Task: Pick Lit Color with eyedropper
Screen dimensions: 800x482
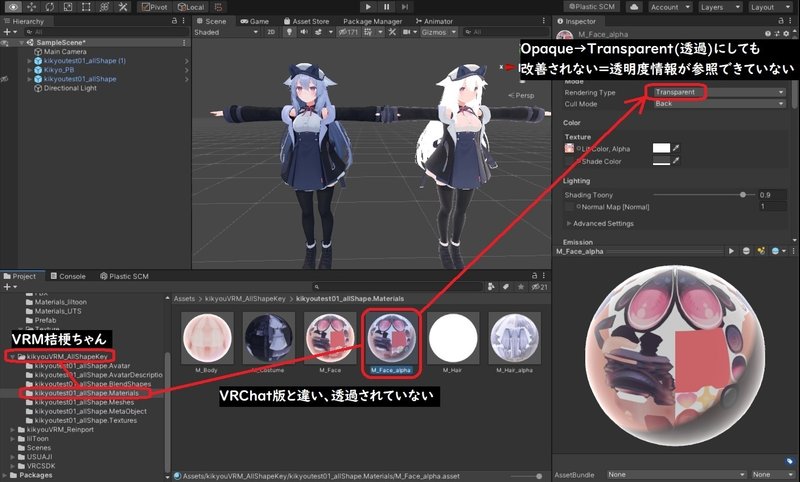Action: pos(677,148)
